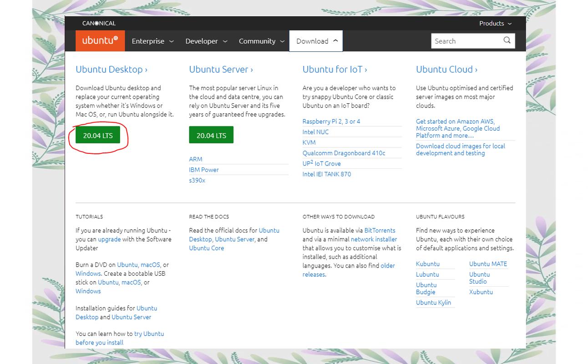Download Ubuntu Desktop 20.04 LTS

click(x=98, y=135)
